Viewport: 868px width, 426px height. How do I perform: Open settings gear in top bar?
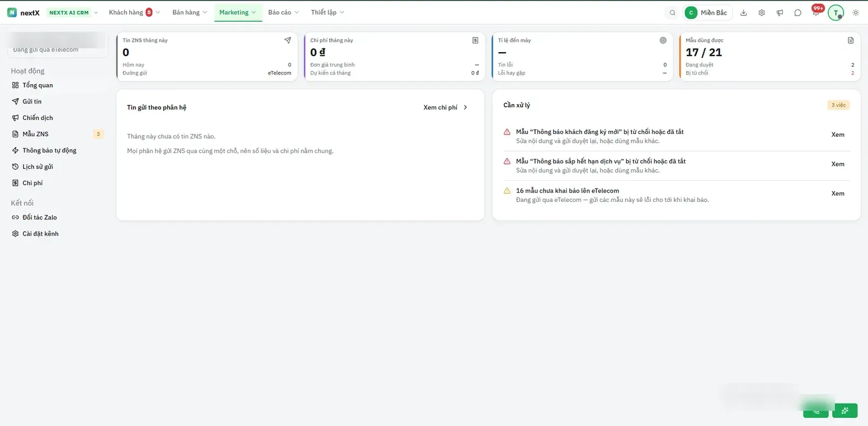tap(762, 12)
